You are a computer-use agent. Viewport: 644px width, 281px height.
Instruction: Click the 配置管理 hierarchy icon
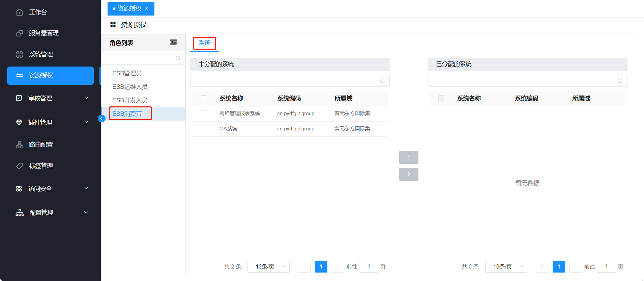(x=20, y=213)
